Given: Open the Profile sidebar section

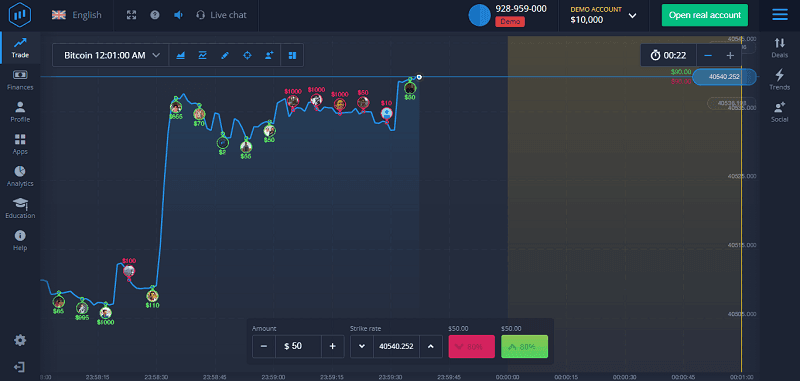Looking at the screenshot, I should click(20, 112).
